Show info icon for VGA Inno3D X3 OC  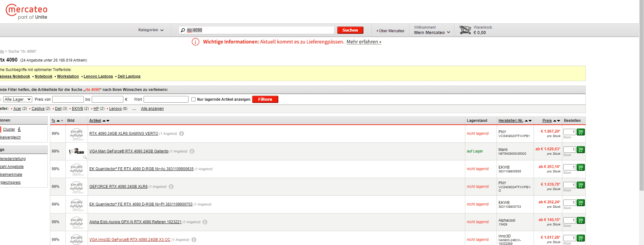tap(194, 240)
